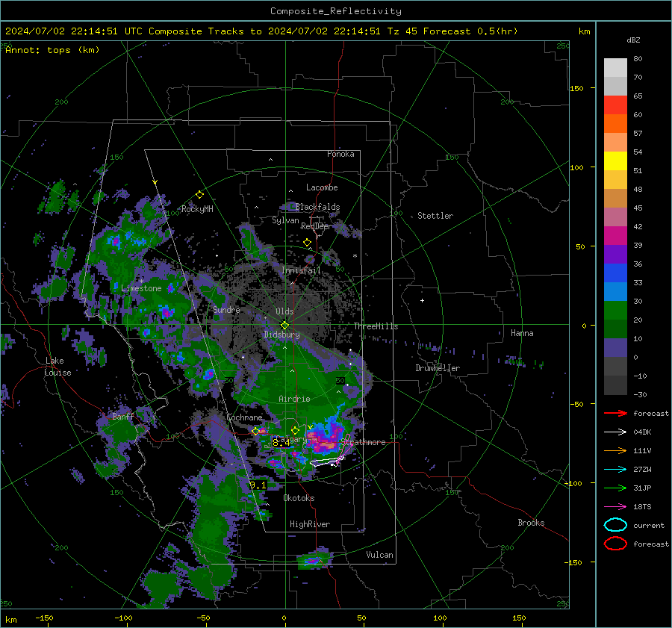Screen dimensions: 672x628
Task: Click the Sylvan label
Action: [x=285, y=220]
